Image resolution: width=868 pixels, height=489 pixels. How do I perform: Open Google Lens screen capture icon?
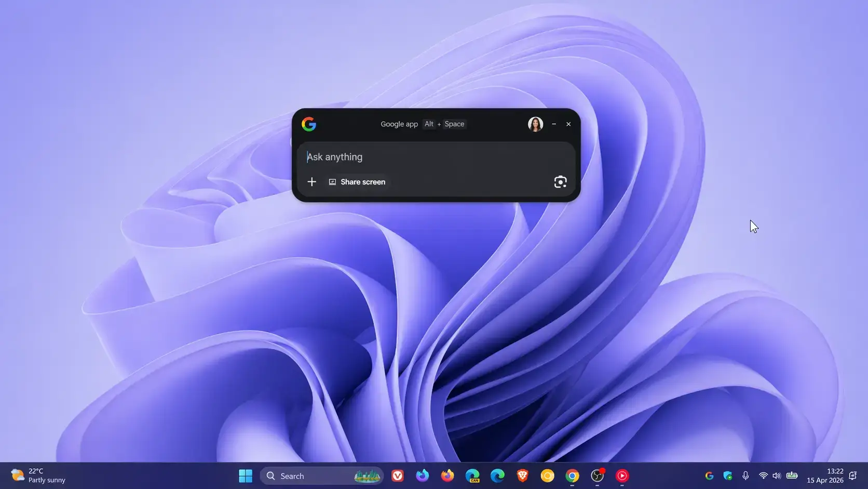click(x=560, y=182)
